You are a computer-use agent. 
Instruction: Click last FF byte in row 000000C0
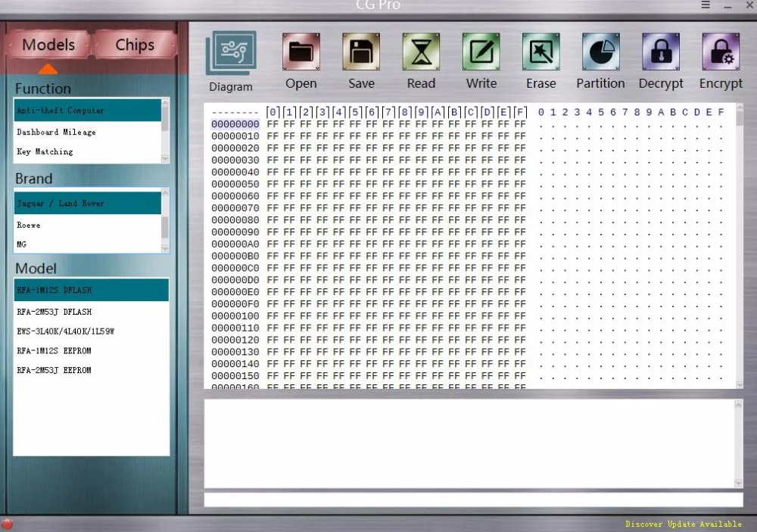point(520,268)
